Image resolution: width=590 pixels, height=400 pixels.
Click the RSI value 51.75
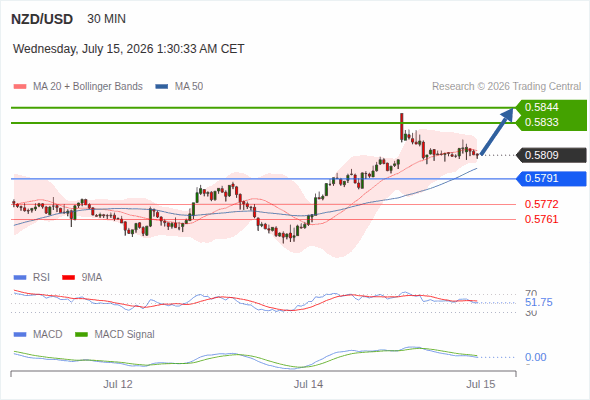(539, 302)
